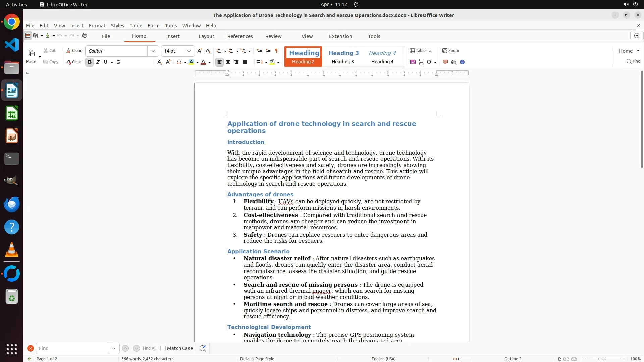Open the Styles menu

coord(117,26)
